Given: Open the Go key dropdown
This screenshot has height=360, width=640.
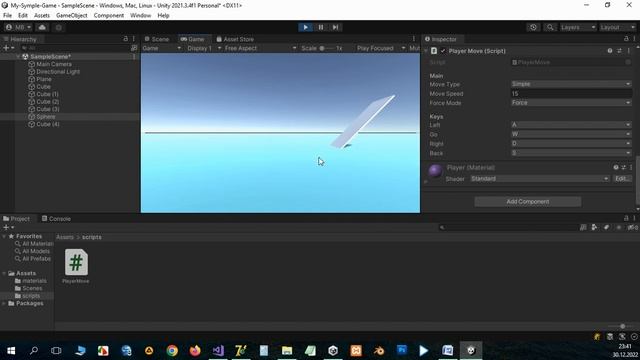Looking at the screenshot, I should click(571, 134).
